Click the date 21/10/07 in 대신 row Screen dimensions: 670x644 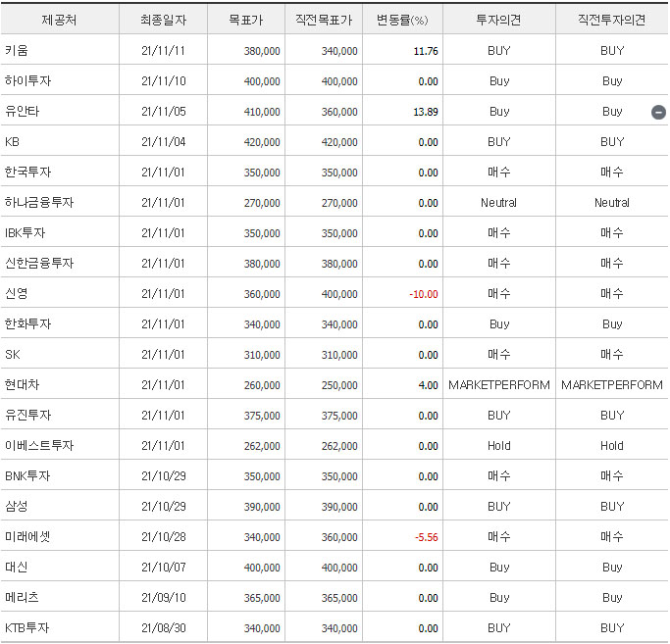164,568
